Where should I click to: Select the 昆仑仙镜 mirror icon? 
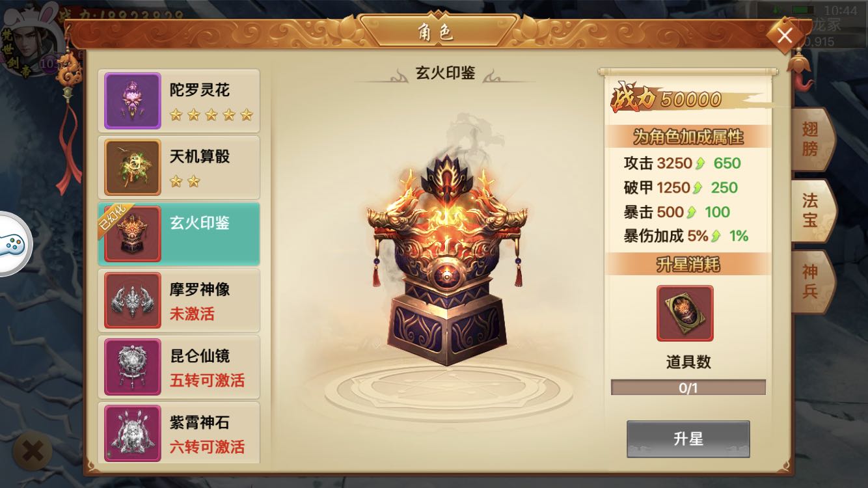coord(133,367)
